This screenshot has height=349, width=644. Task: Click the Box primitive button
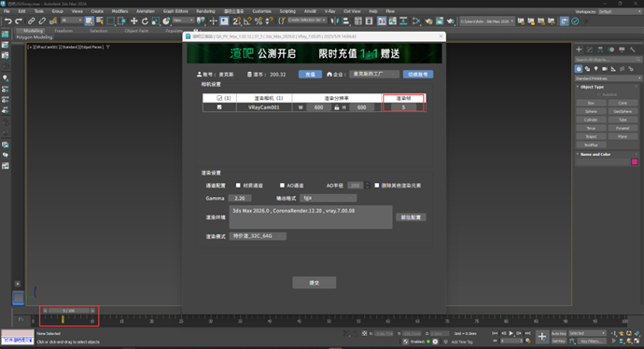point(591,103)
